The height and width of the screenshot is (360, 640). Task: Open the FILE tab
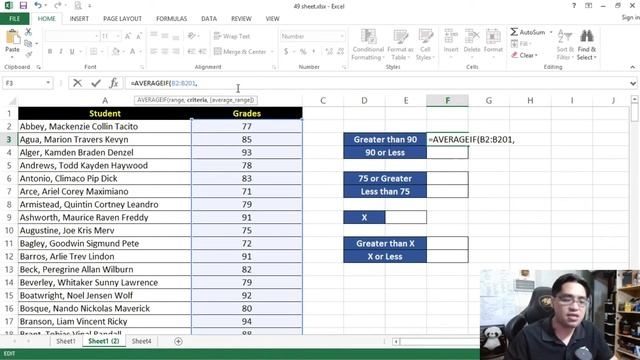pyautogui.click(x=14, y=19)
